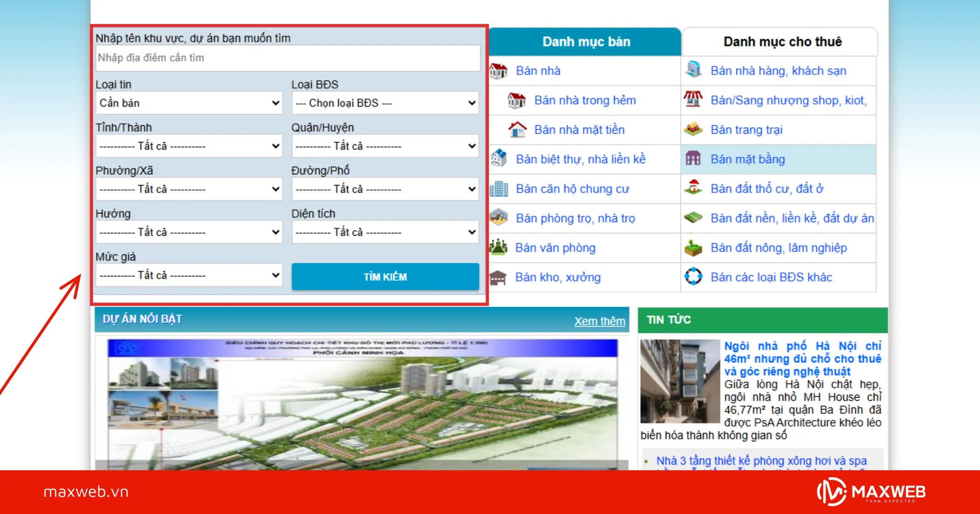The height and width of the screenshot is (514, 980).
Task: Click the warehouse icon beside Bán kho, xưởng
Action: pos(498,278)
